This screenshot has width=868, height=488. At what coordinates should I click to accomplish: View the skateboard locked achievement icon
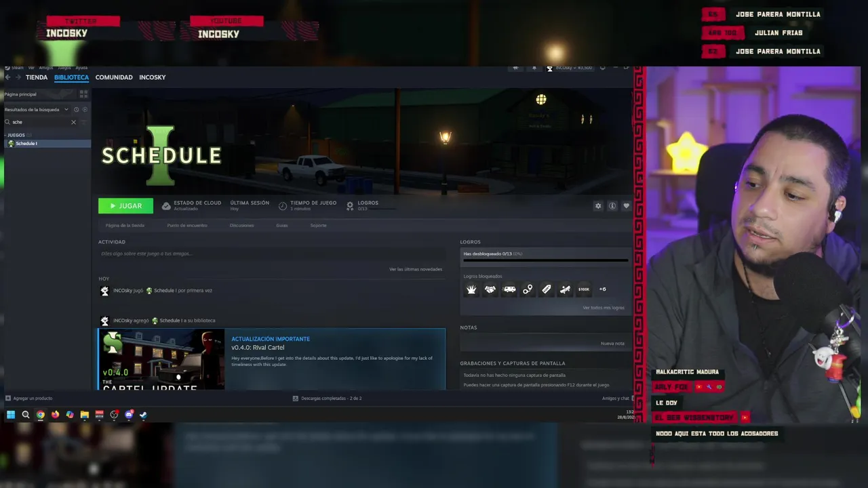tap(565, 289)
